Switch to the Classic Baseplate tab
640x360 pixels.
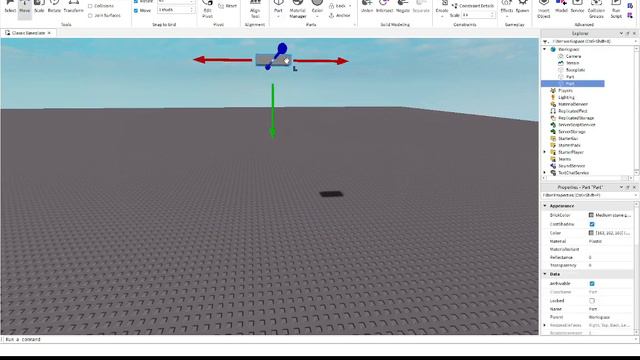28,33
